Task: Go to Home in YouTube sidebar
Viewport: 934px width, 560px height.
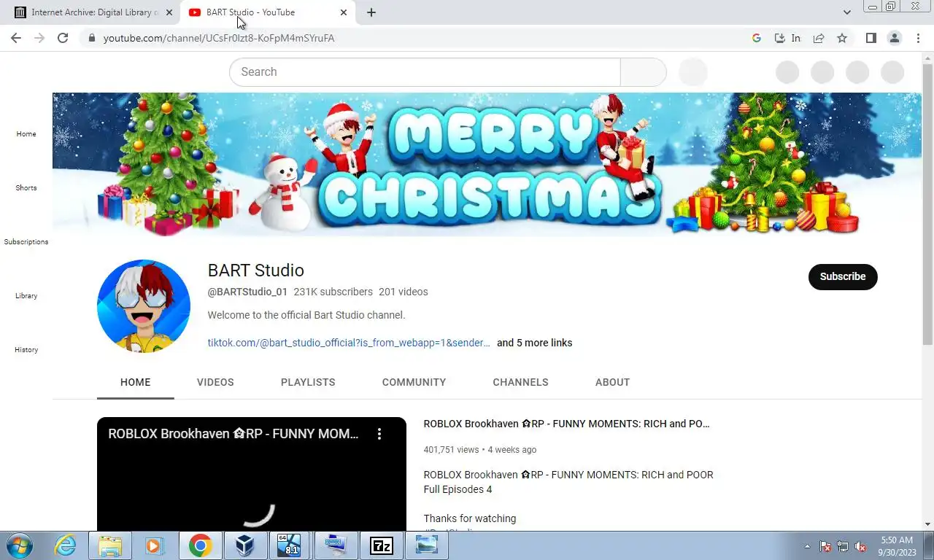Action: click(26, 134)
